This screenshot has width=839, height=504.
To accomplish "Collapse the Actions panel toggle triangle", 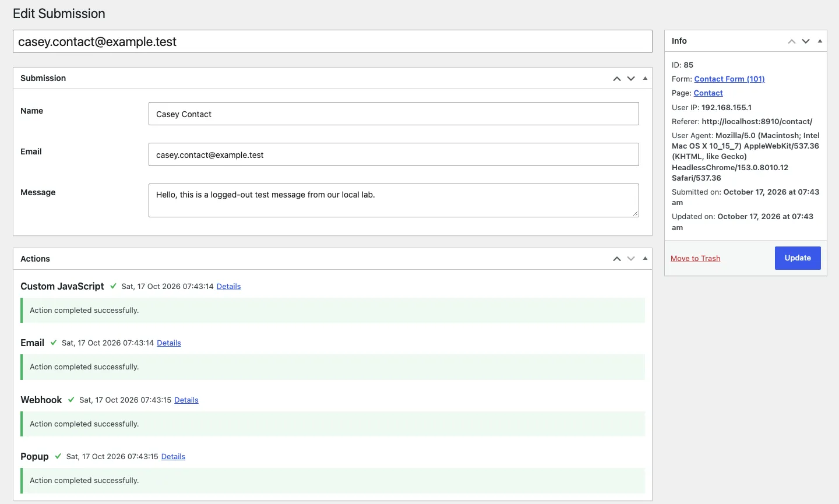I will pos(645,258).
